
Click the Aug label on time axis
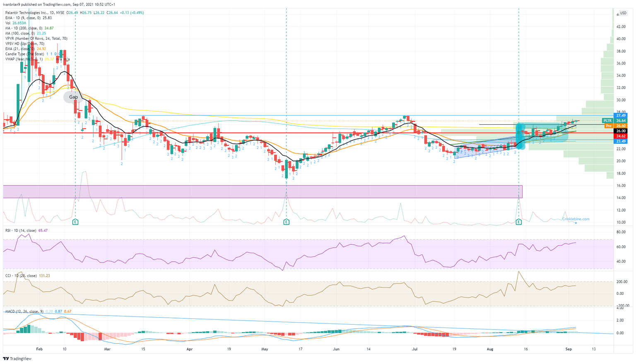(490, 349)
